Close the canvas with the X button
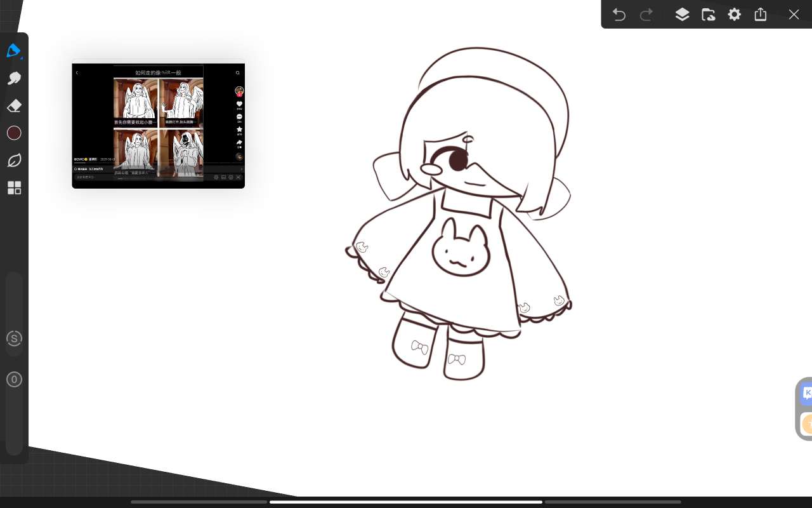 794,15
